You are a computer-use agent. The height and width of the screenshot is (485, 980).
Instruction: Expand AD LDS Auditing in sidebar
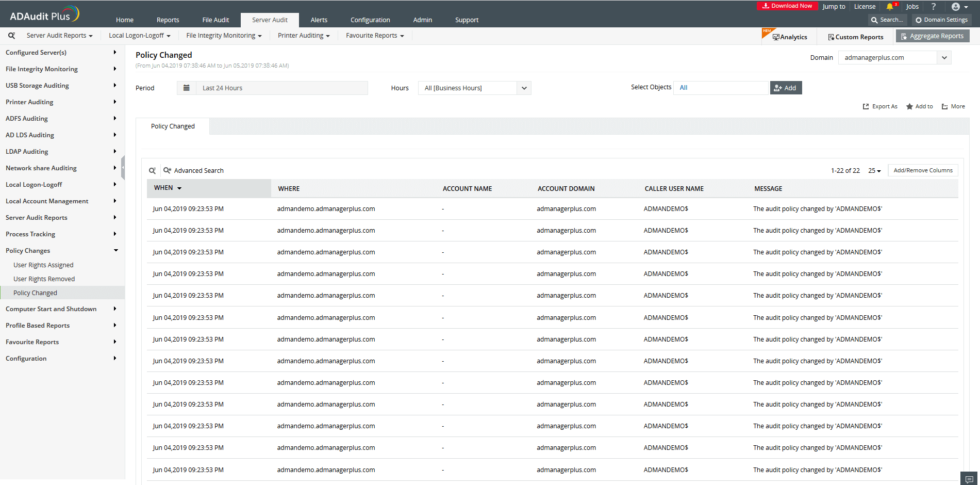click(62, 135)
